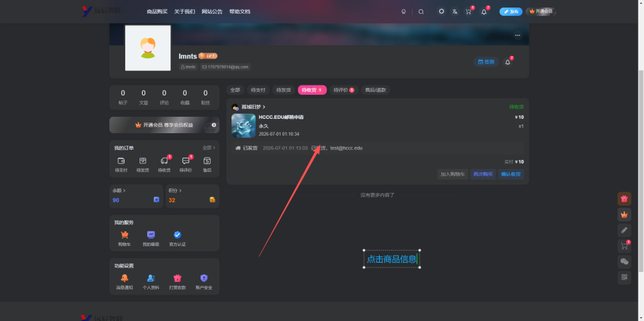Open 帮助文档 in the navigation menu
Screen dimensions: 644x321
240,11
